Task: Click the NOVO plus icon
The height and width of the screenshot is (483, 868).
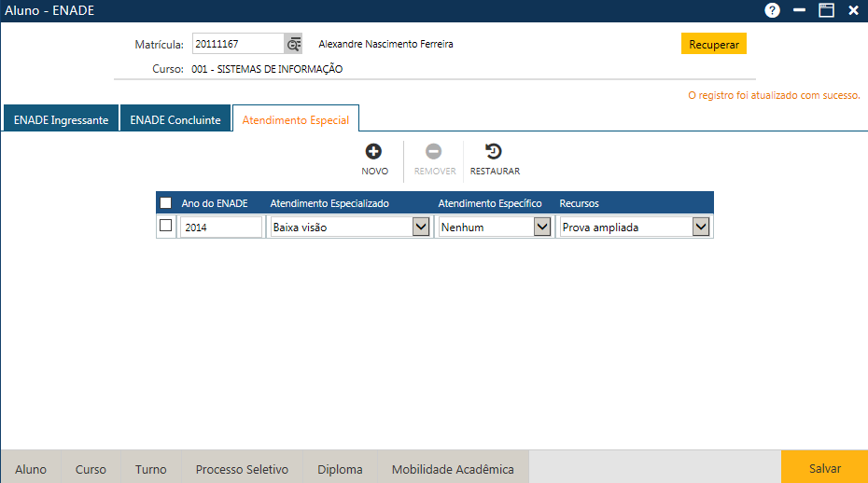Action: click(373, 152)
